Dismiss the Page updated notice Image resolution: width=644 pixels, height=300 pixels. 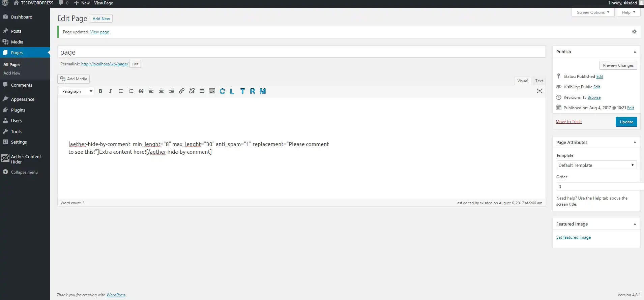[634, 31]
